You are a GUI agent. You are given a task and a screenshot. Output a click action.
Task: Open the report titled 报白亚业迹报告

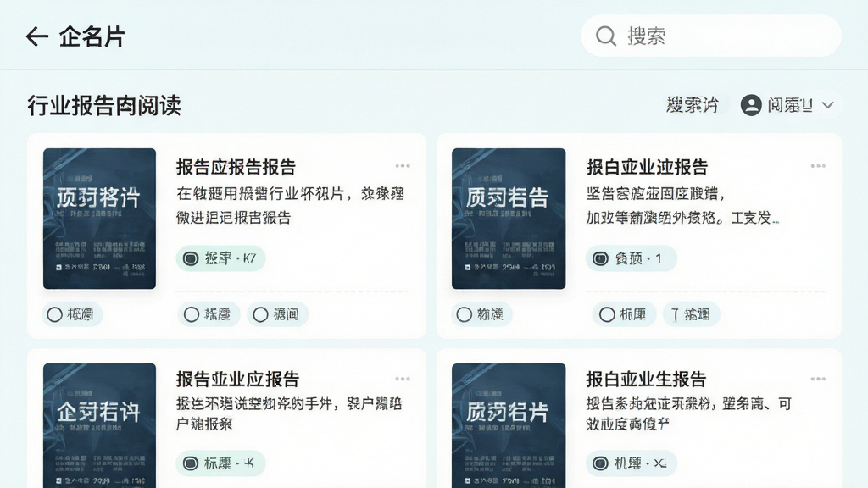tap(647, 167)
